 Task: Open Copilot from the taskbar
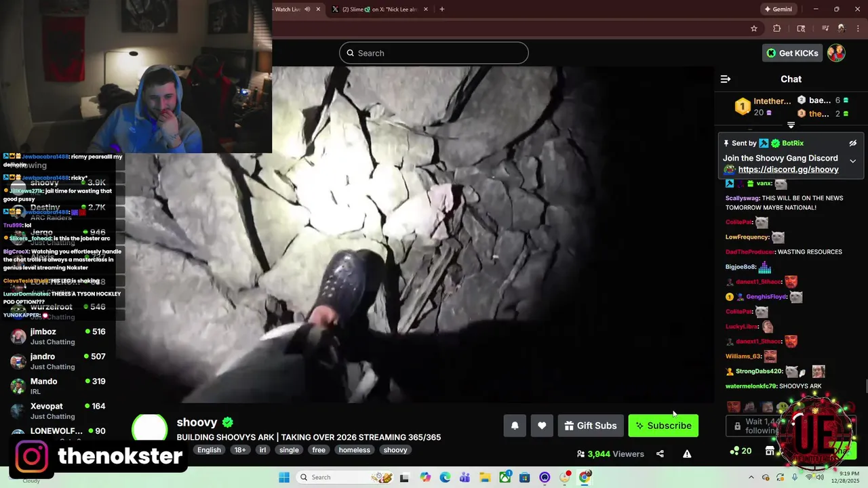(x=425, y=477)
